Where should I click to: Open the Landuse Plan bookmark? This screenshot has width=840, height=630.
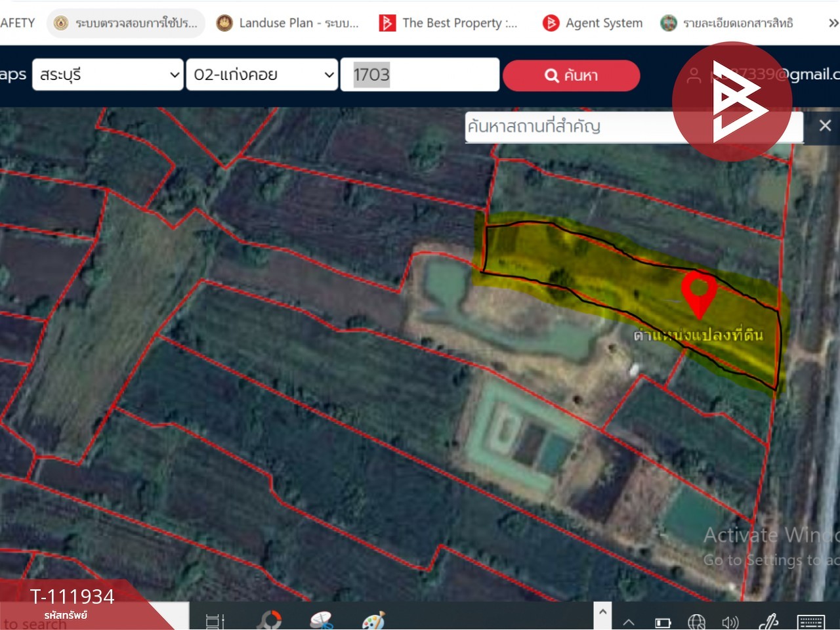tap(288, 23)
